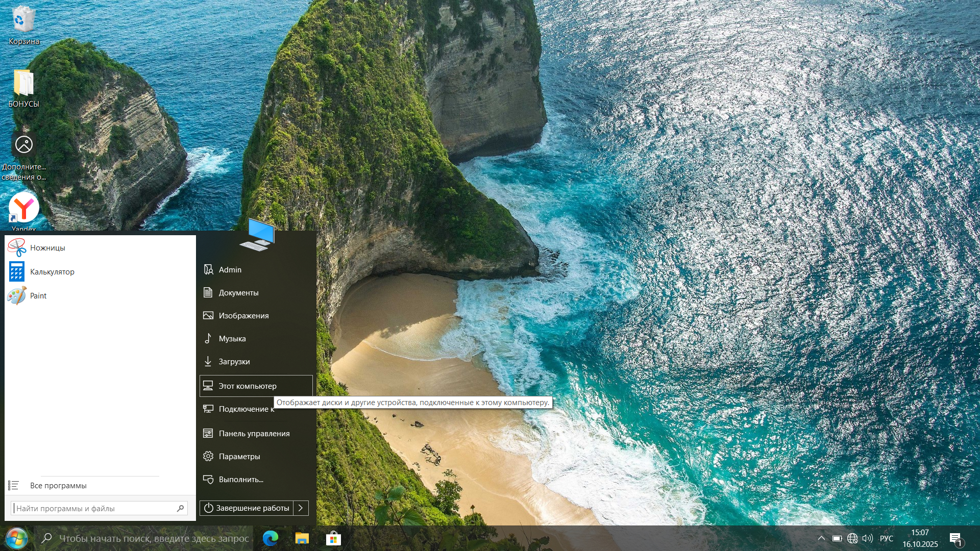
Task: Click the Завершение работы button
Action: 247,508
